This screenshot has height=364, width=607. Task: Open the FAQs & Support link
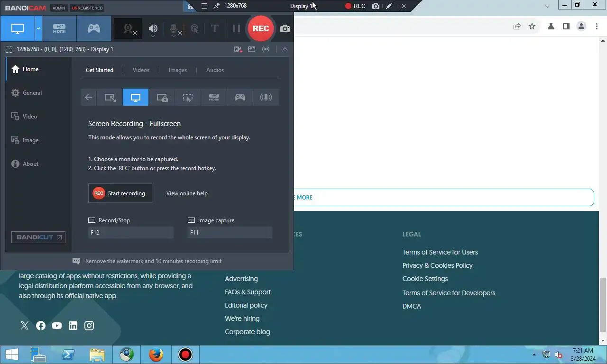(248, 292)
